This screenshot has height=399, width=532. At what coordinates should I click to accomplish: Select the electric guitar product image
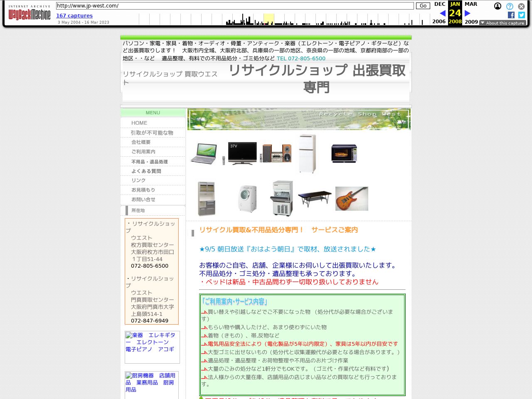[352, 198]
